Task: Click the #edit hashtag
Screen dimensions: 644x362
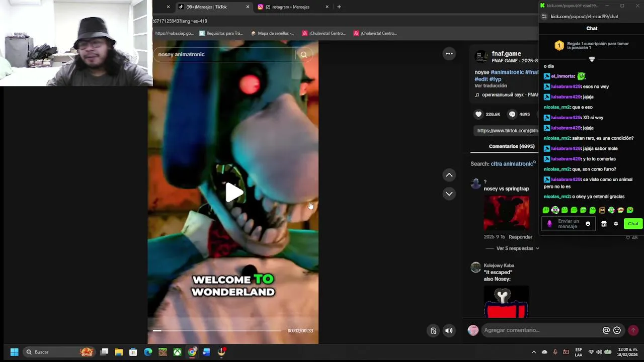Action: (481, 79)
